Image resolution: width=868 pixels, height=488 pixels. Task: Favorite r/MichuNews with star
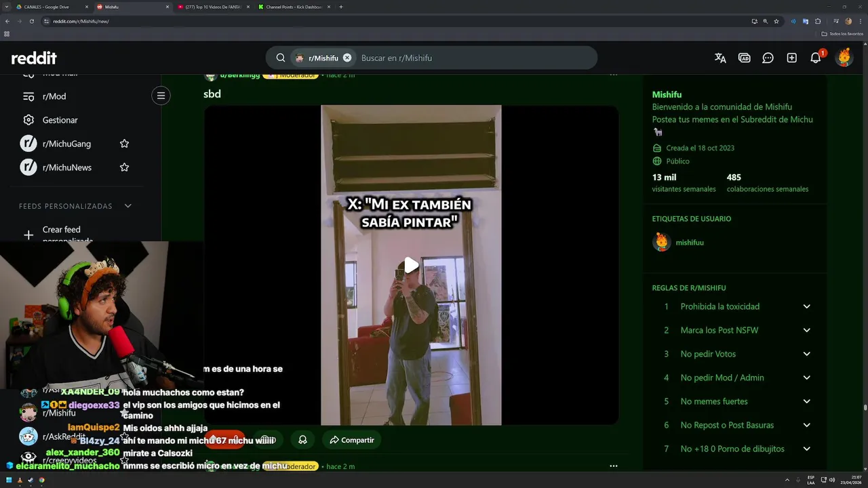[124, 167]
